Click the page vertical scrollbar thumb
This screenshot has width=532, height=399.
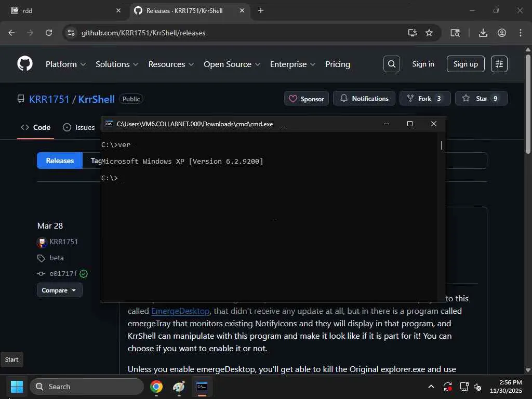pos(528,103)
